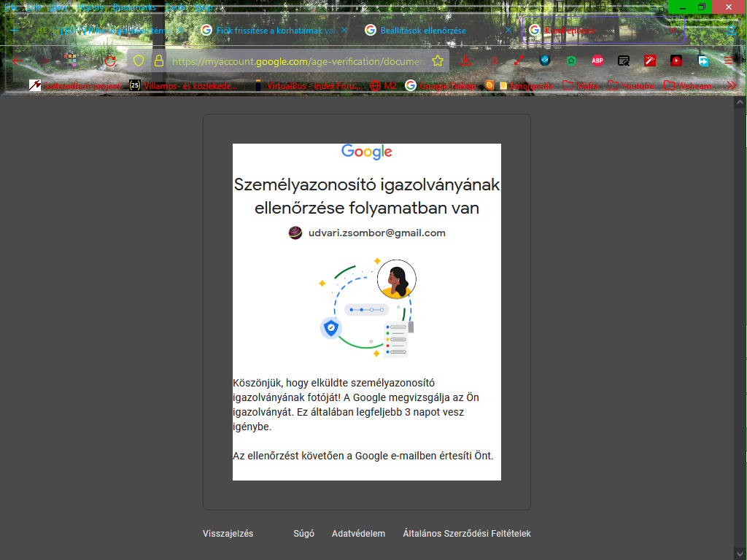This screenshot has width=747, height=560.
Task: Open tracking protection shield in address bar
Action: [138, 61]
